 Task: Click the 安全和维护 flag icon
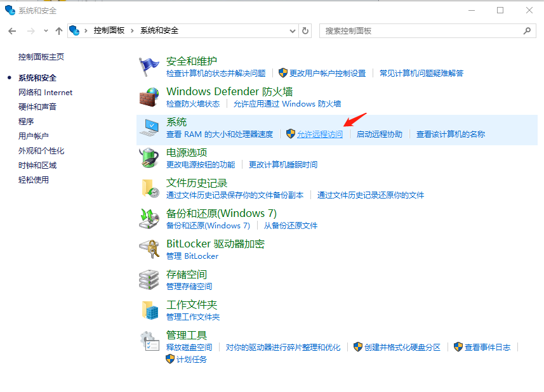click(x=150, y=65)
